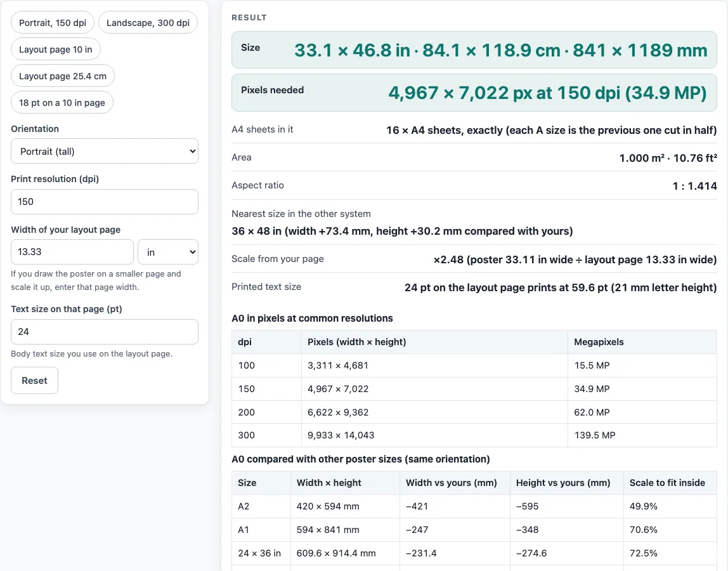
Task: Select the 18 pt on a 10 in page preset
Action: (x=62, y=103)
